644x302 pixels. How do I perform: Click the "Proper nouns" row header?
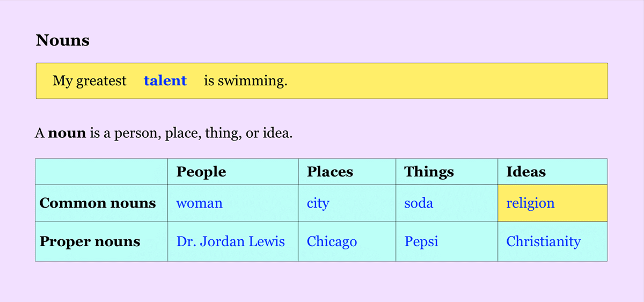[90, 241]
